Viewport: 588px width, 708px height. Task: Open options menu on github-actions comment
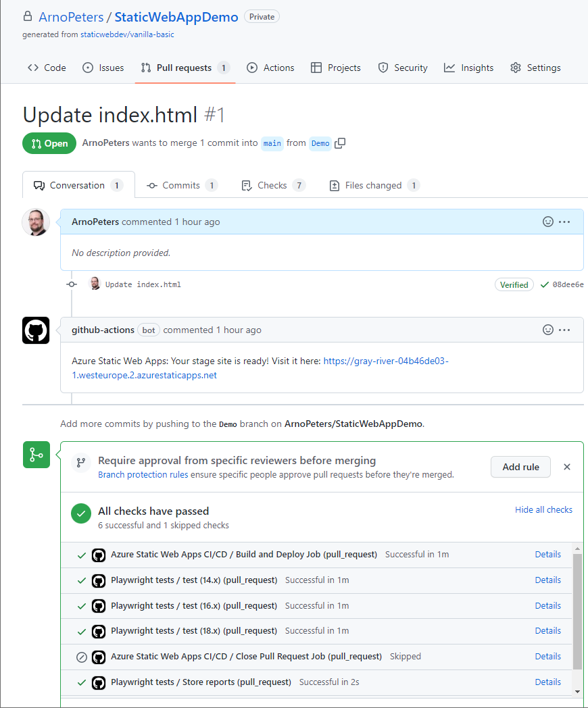click(564, 330)
